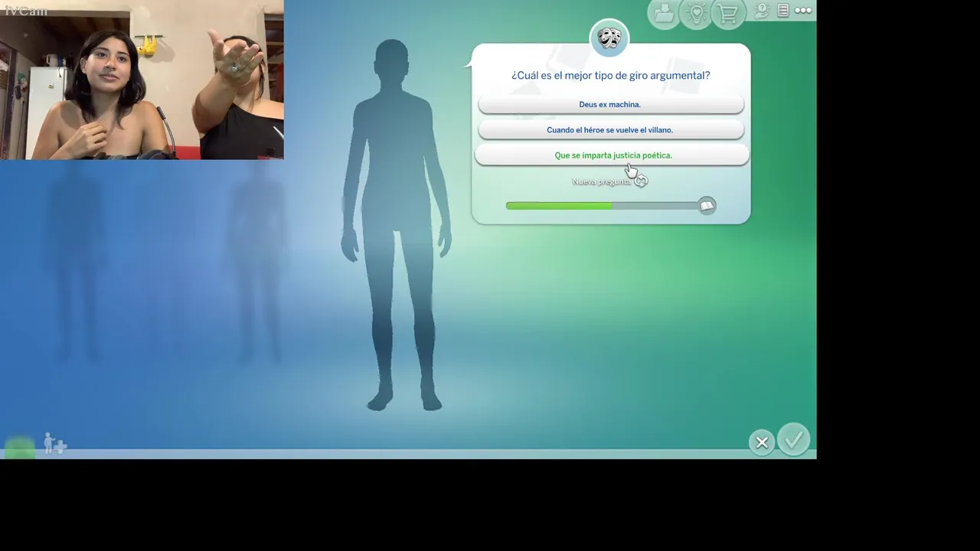Add a new Sim with the person-plus icon

pos(54,443)
